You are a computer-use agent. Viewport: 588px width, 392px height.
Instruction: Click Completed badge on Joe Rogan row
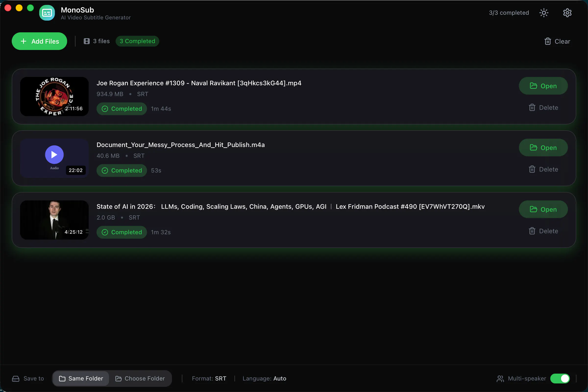122,109
